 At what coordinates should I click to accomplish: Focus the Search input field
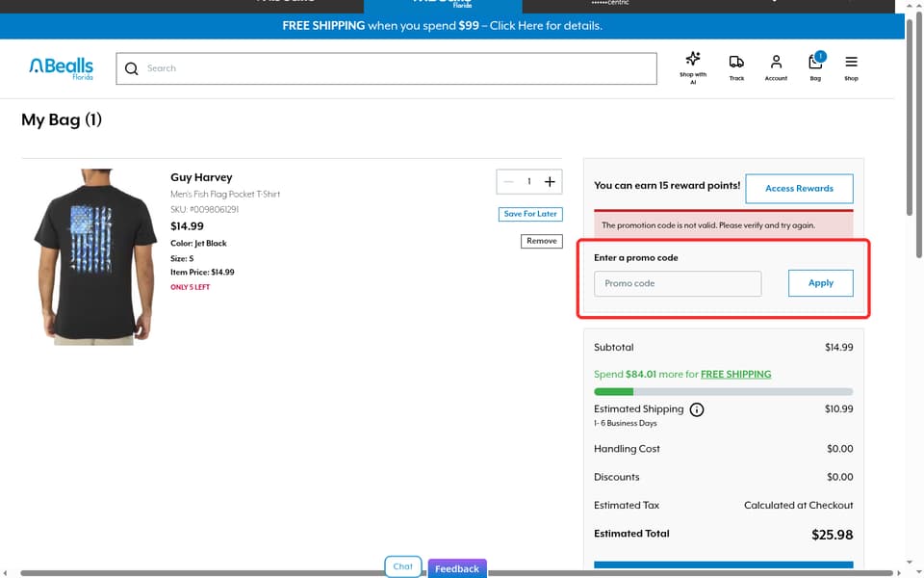(387, 68)
